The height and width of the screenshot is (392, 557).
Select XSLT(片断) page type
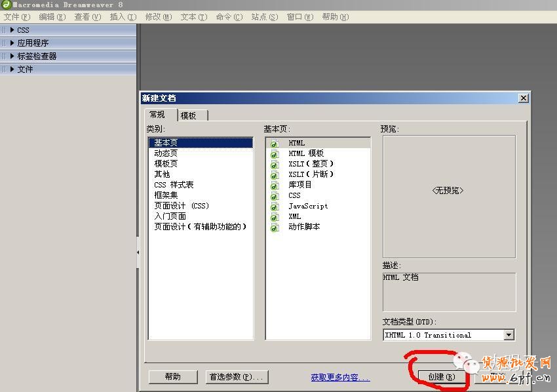318,174
